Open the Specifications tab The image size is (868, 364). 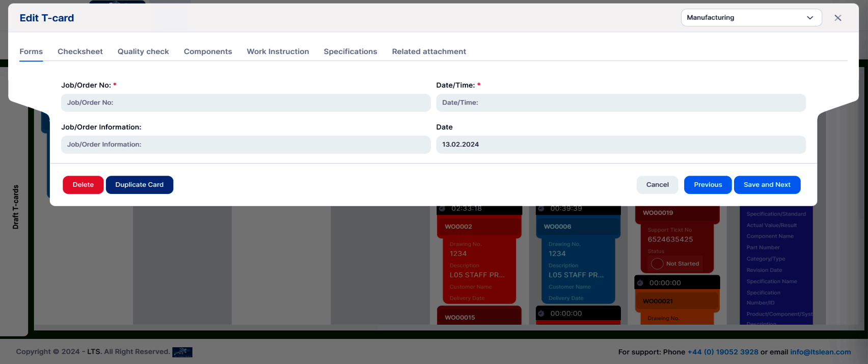pyautogui.click(x=350, y=51)
